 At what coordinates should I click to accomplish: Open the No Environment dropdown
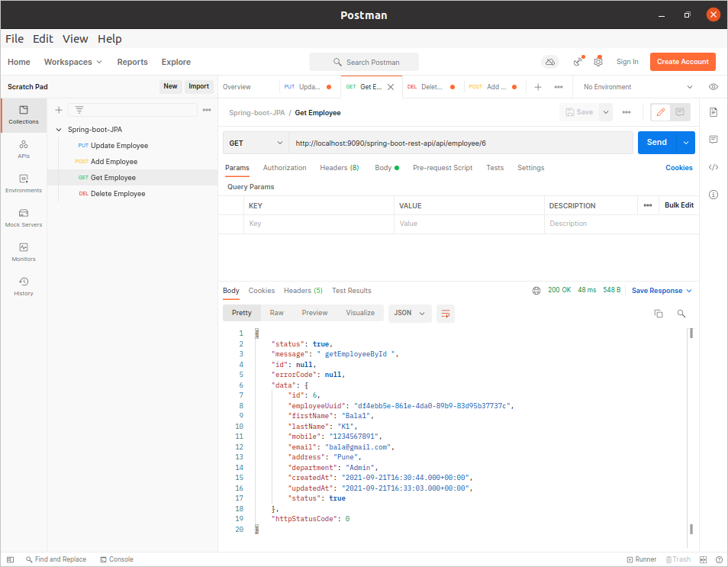(x=638, y=87)
